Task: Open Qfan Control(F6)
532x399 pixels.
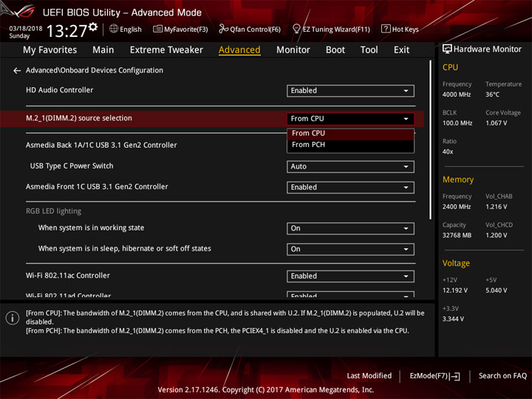Action: point(250,29)
